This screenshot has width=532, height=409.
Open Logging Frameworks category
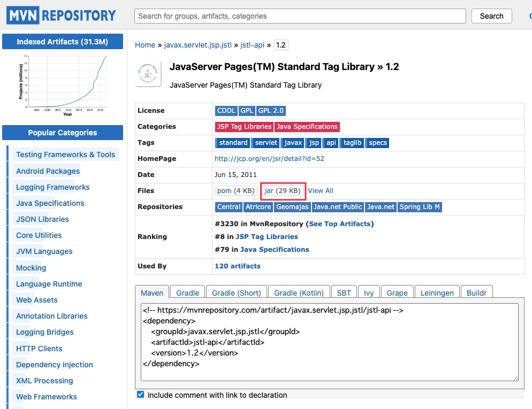coord(52,187)
